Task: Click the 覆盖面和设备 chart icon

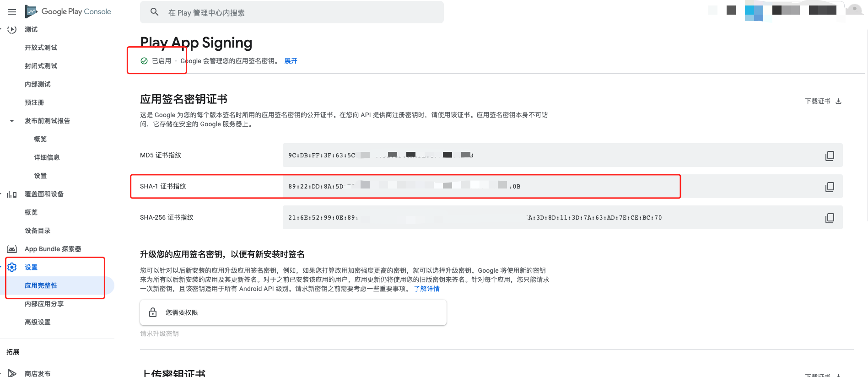Action: [x=12, y=194]
